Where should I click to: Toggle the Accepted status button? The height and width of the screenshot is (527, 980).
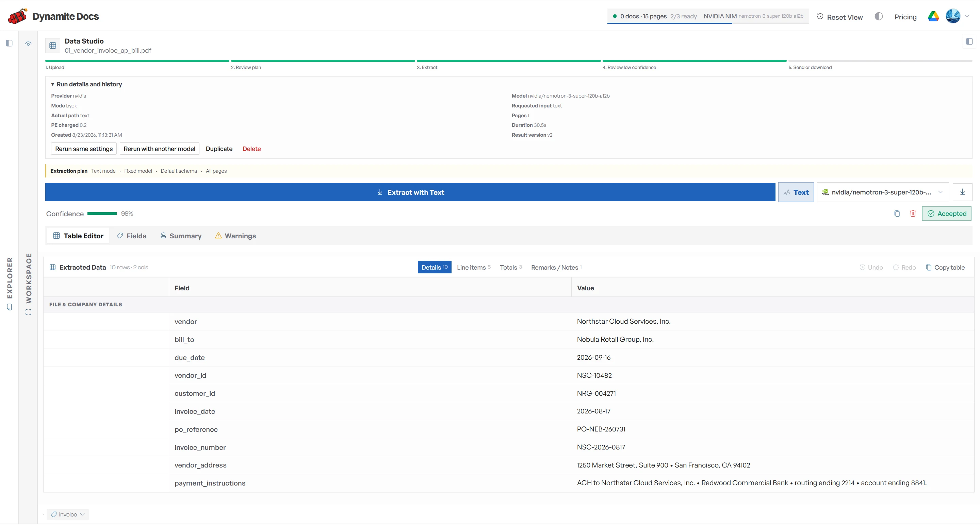947,214
